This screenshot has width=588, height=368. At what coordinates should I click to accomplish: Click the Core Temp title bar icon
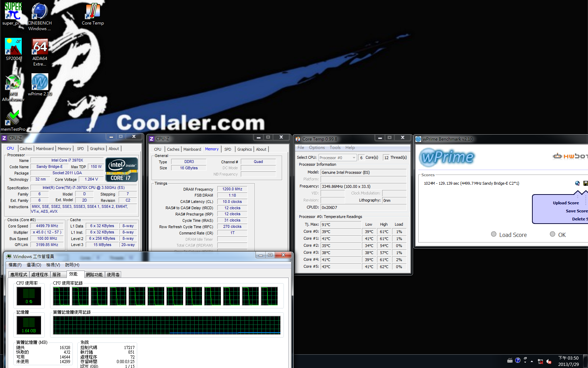[298, 139]
